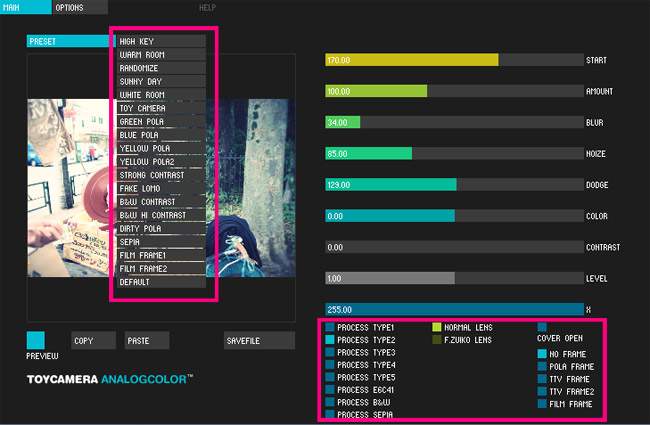Select F.ZUIKO LENS option

point(437,340)
